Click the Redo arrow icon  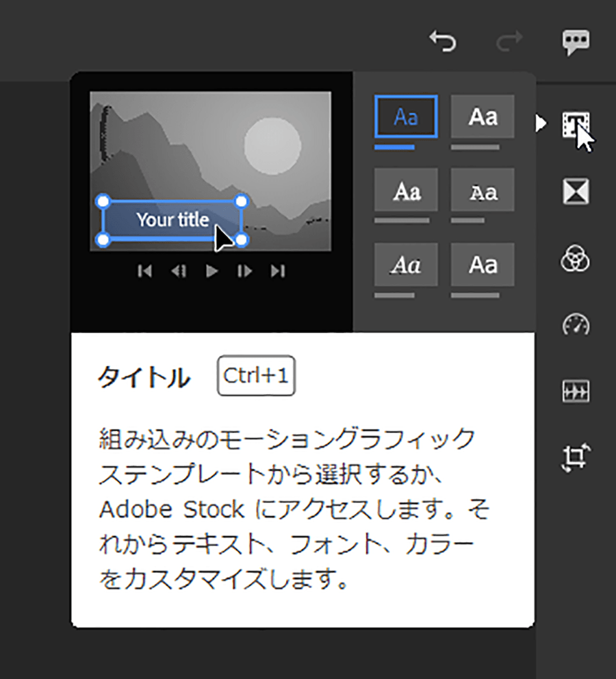[509, 42]
